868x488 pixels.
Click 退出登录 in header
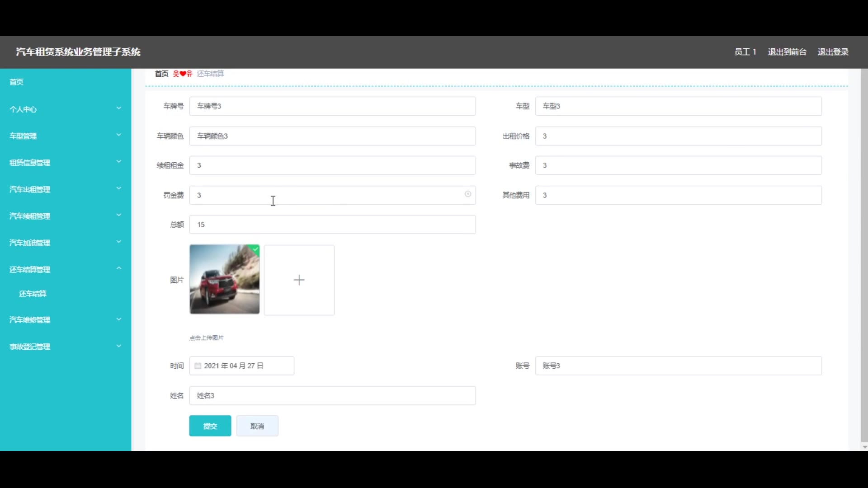tap(833, 52)
